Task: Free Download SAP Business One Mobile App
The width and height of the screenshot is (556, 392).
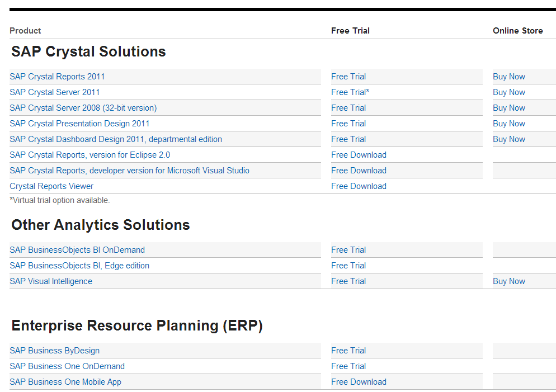Action: 359,382
